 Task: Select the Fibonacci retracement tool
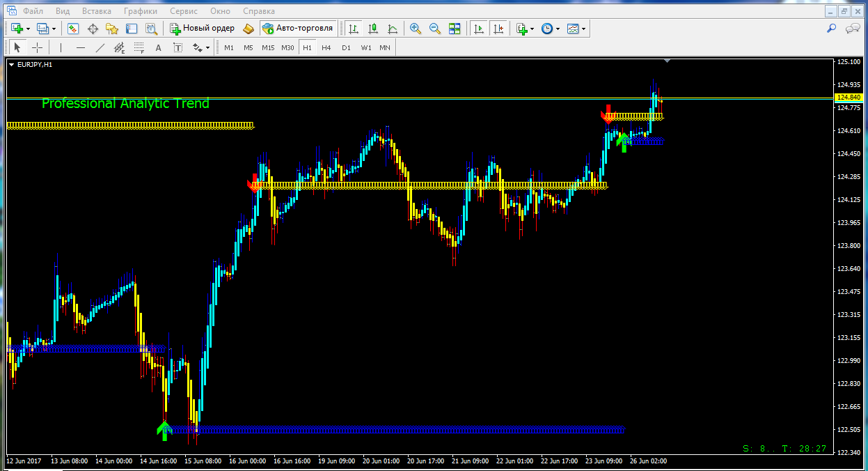[x=139, y=47]
